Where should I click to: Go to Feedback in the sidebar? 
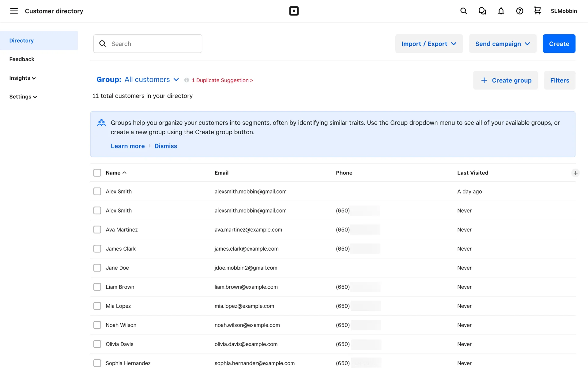(x=22, y=59)
